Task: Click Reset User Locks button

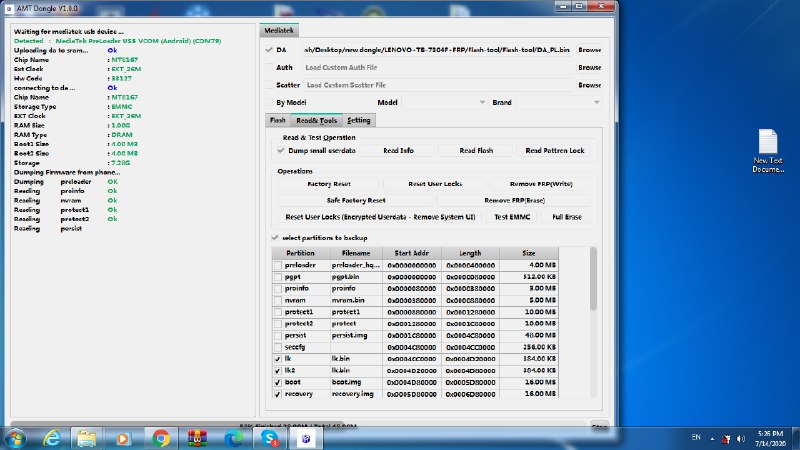Action: tap(435, 184)
